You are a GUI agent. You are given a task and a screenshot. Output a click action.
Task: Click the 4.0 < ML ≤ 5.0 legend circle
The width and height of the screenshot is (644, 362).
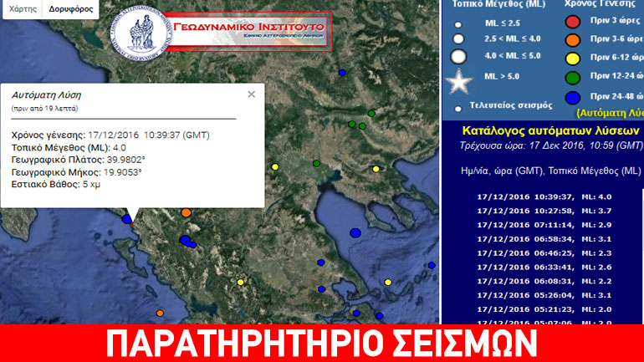[x=458, y=57]
